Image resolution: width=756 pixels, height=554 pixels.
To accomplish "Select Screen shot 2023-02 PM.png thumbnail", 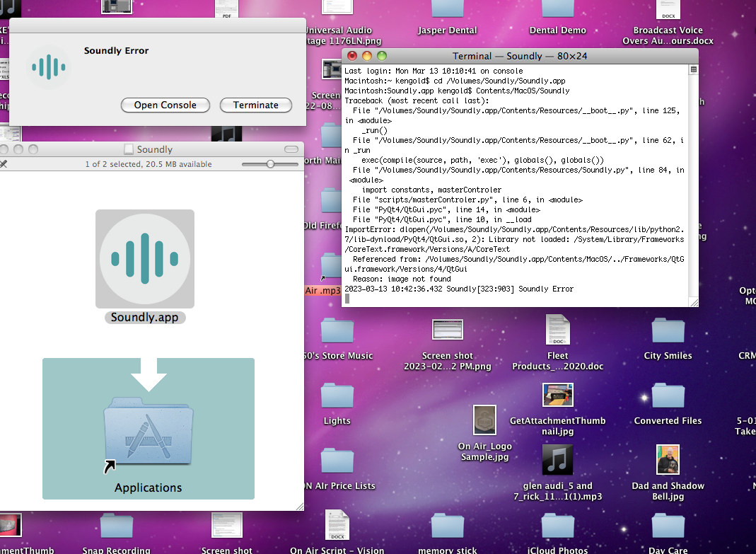I will coord(448,330).
